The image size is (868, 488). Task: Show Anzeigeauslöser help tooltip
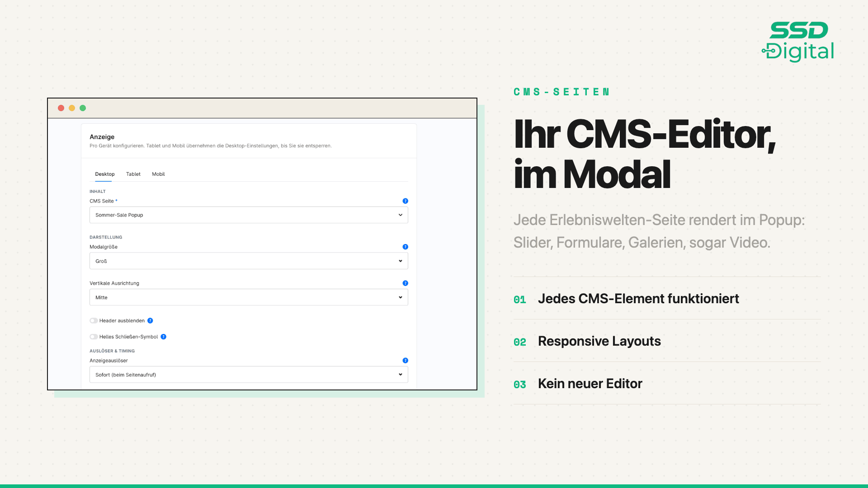click(x=405, y=361)
